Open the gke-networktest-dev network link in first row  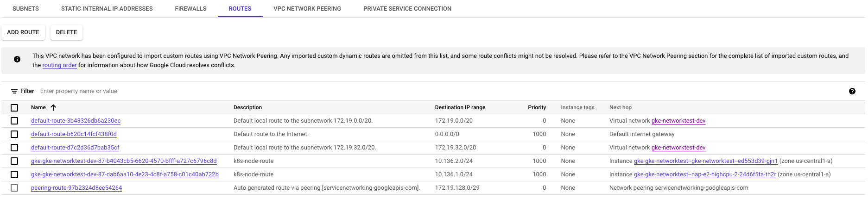[678, 121]
